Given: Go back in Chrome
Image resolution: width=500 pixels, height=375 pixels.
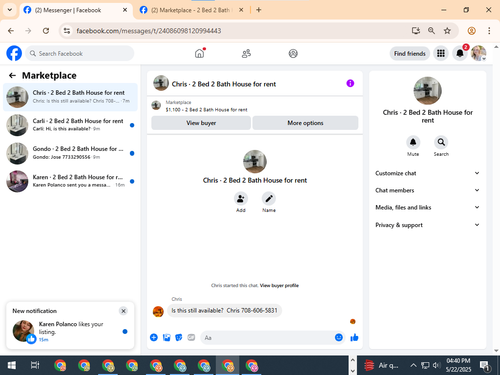Looking at the screenshot, I should click(11, 31).
